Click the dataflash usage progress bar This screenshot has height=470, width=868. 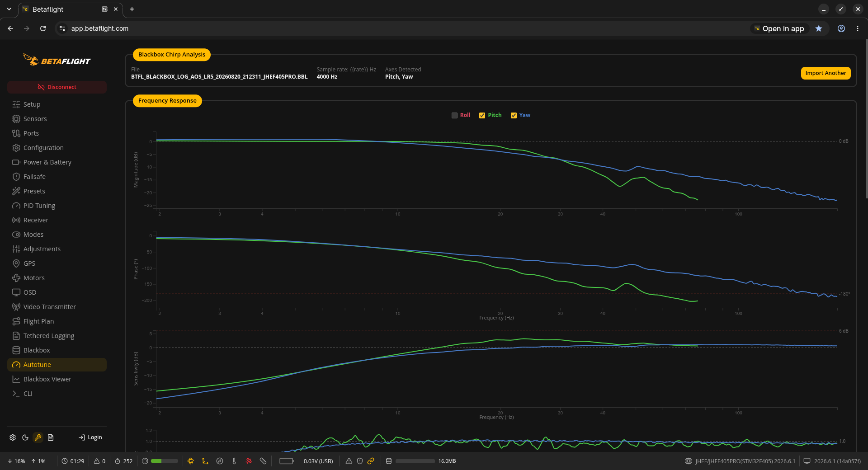point(415,461)
